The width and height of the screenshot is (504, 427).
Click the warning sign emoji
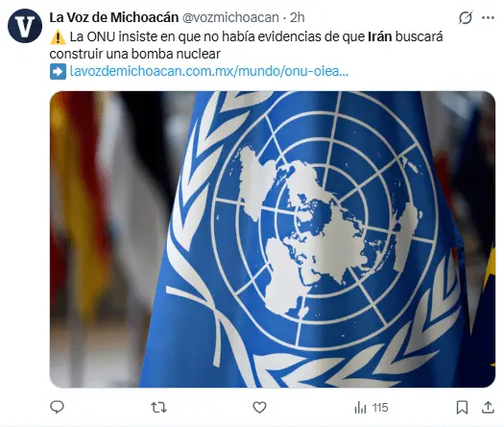pos(59,37)
